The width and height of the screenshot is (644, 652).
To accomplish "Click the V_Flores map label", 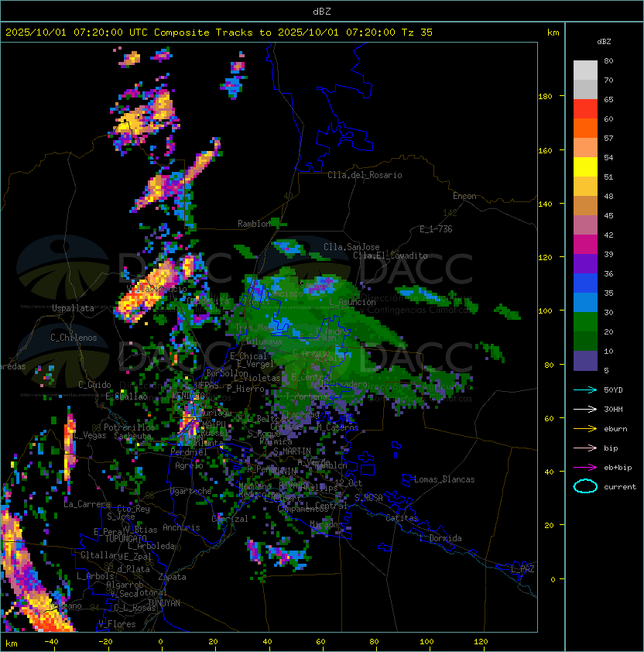I will (x=117, y=624).
